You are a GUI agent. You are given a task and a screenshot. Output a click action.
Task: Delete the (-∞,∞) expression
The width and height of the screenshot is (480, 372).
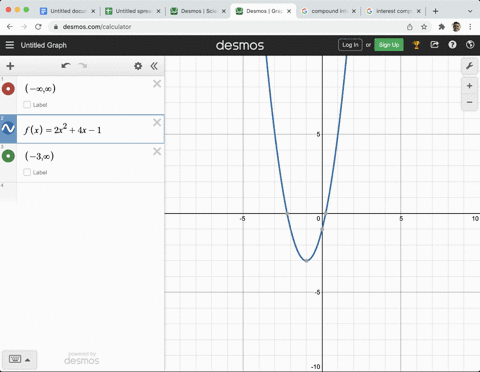157,84
